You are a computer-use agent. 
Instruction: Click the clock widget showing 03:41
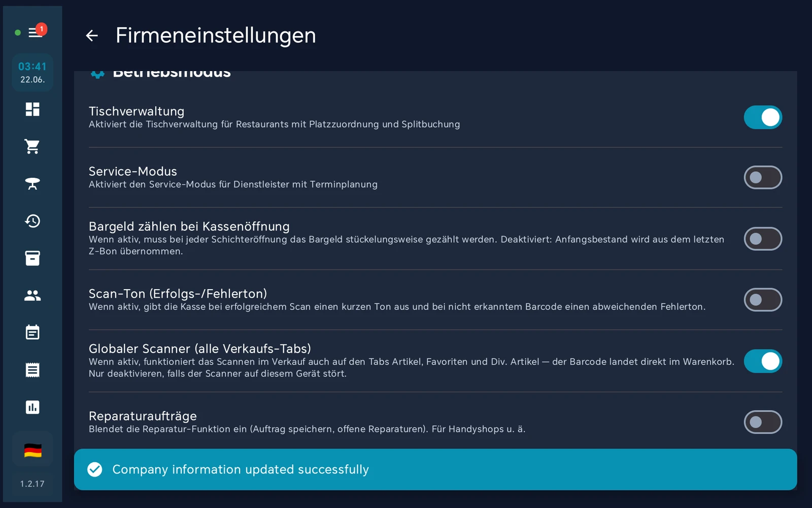[32, 73]
